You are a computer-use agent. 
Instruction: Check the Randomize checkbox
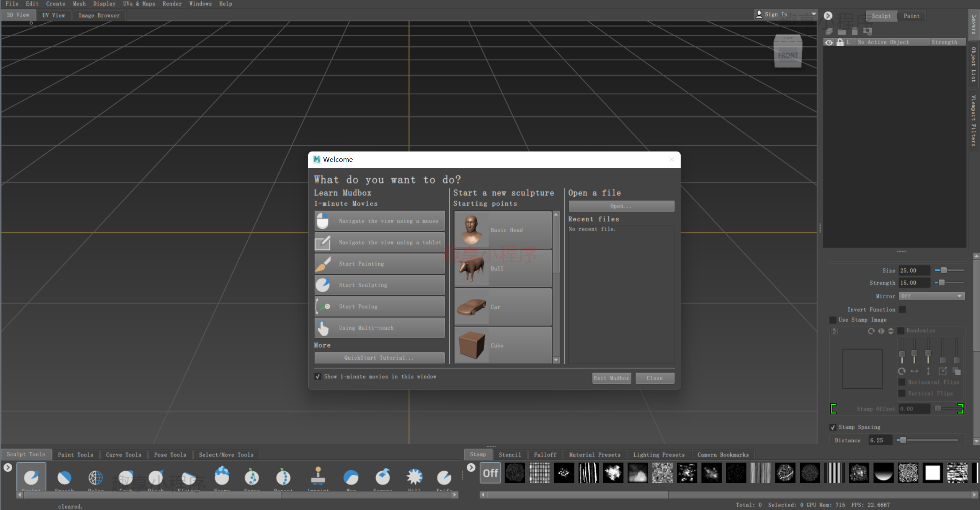(x=901, y=331)
